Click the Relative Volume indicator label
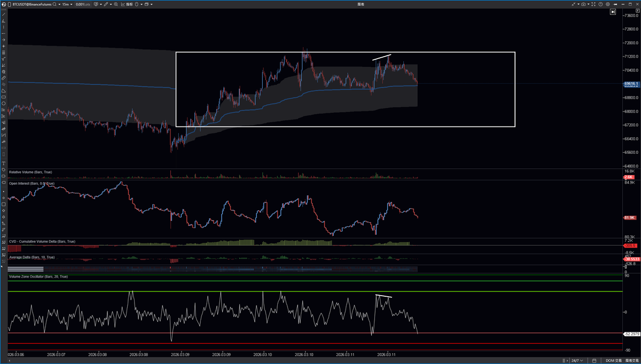This screenshot has width=641, height=364. [30, 172]
